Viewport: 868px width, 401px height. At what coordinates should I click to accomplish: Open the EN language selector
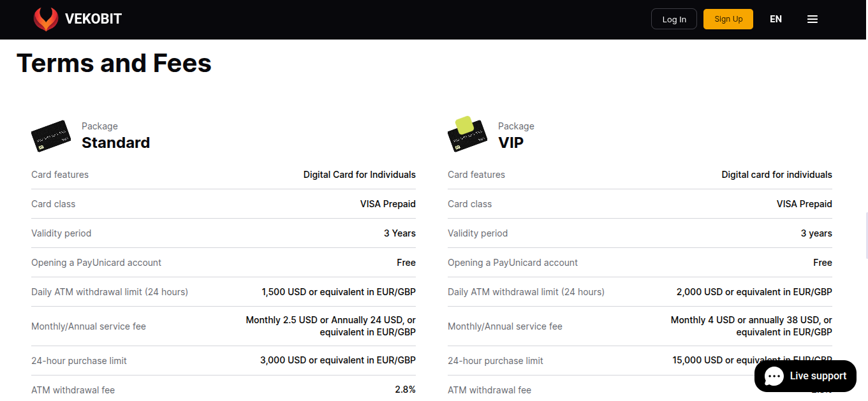click(776, 19)
